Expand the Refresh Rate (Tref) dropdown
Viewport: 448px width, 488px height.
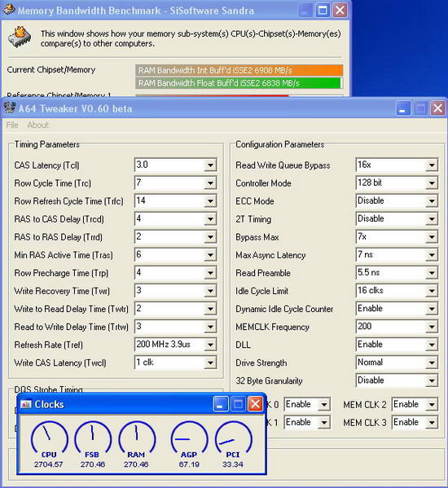pyautogui.click(x=210, y=345)
